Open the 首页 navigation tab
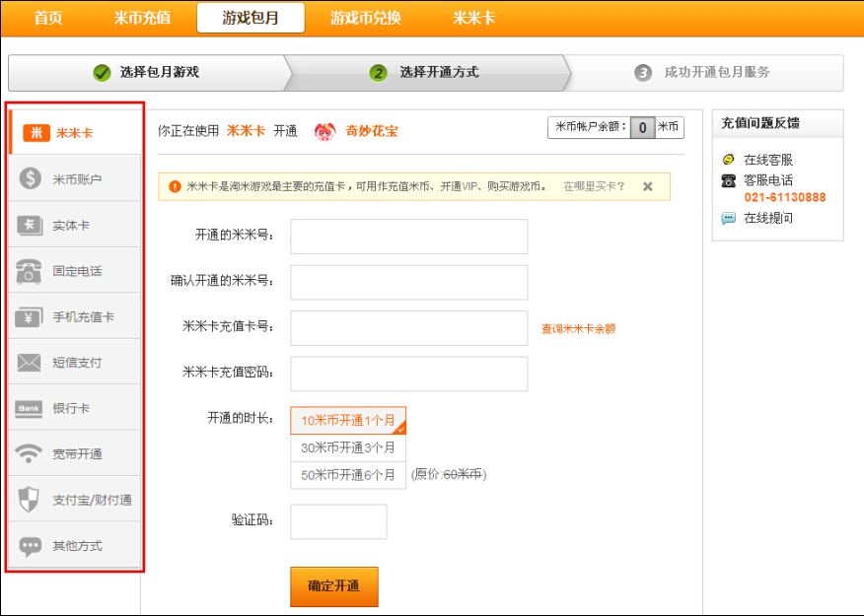This screenshot has height=616, width=864. (x=48, y=18)
